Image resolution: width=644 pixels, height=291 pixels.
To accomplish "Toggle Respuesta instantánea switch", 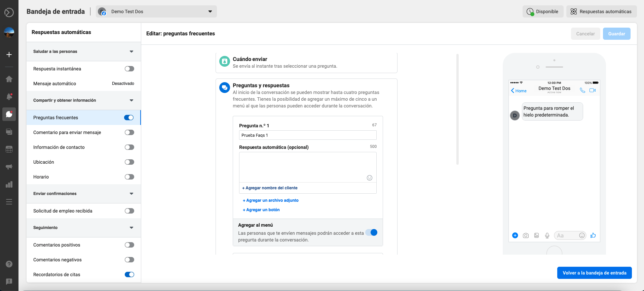I will click(129, 69).
